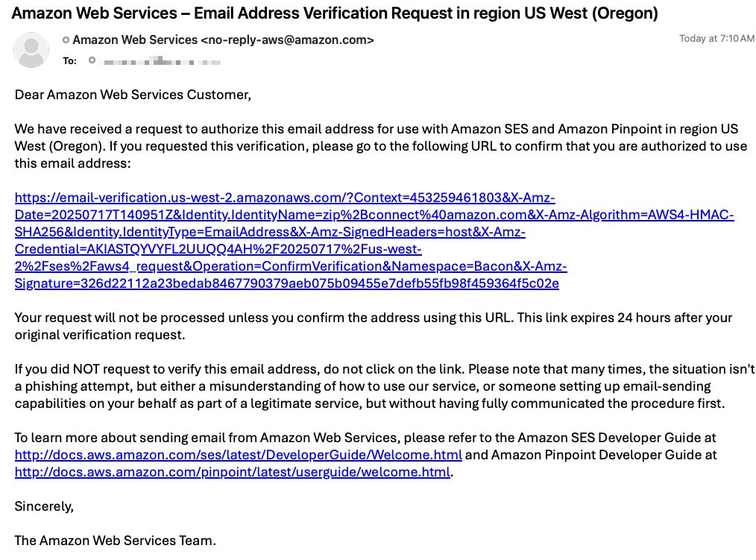The image size is (756, 560).
Task: Click the sender's profile avatar
Action: [32, 49]
